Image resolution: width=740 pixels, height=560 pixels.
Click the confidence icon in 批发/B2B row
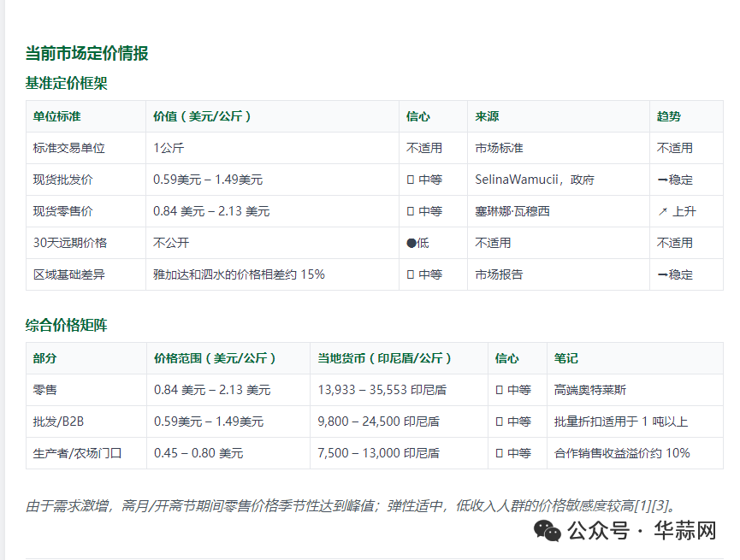coord(500,421)
